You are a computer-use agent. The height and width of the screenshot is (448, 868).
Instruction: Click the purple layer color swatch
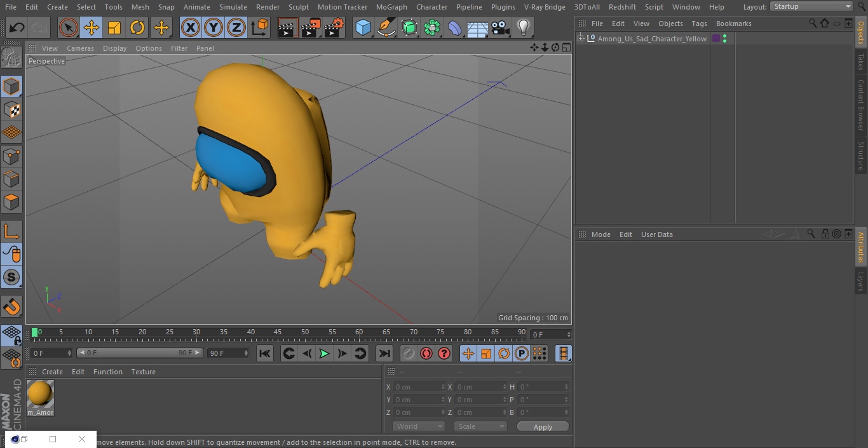click(716, 39)
